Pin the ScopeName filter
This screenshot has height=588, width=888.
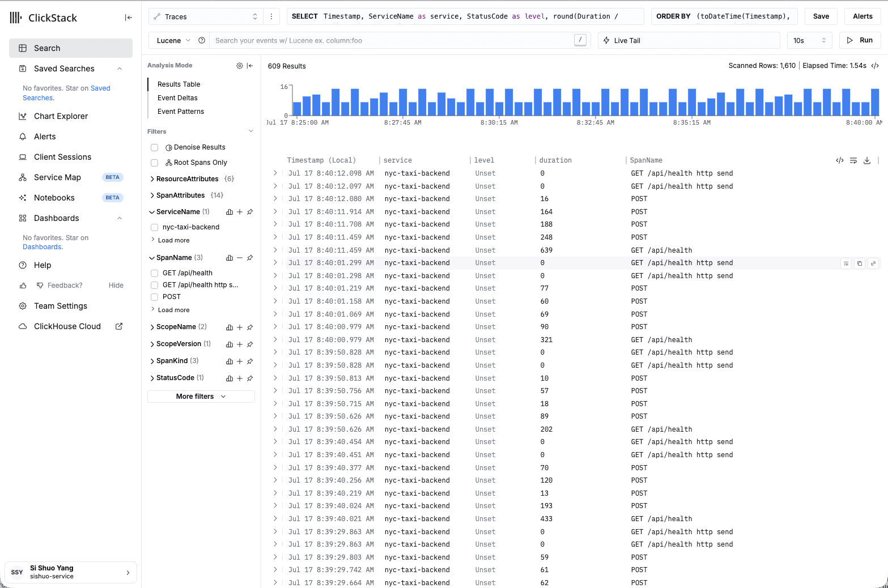pos(250,327)
